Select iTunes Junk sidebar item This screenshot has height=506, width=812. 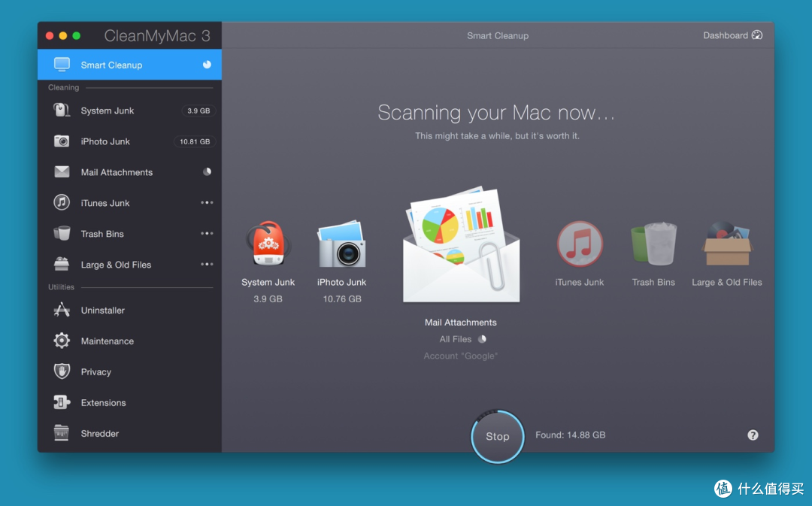129,202
